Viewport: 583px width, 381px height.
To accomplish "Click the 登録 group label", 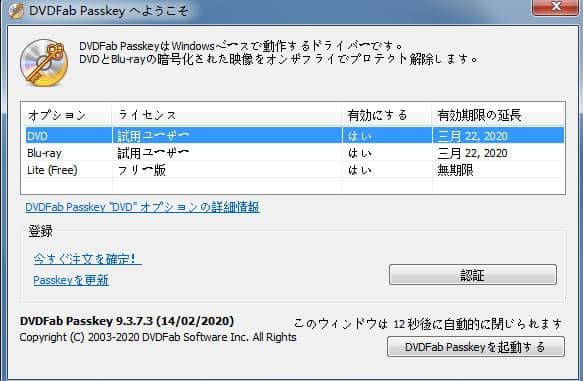I will (x=41, y=231).
